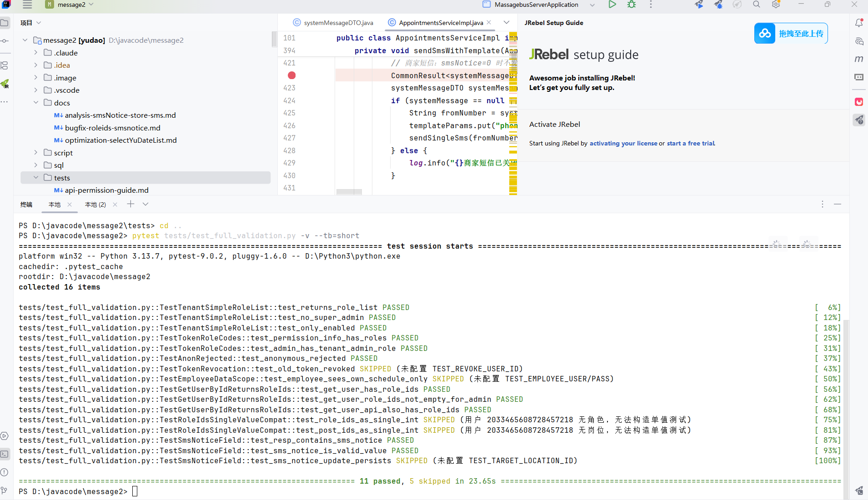Image resolution: width=868 pixels, height=500 pixels.
Task: Open Search Everywhere magnifier icon
Action: coord(756,5)
